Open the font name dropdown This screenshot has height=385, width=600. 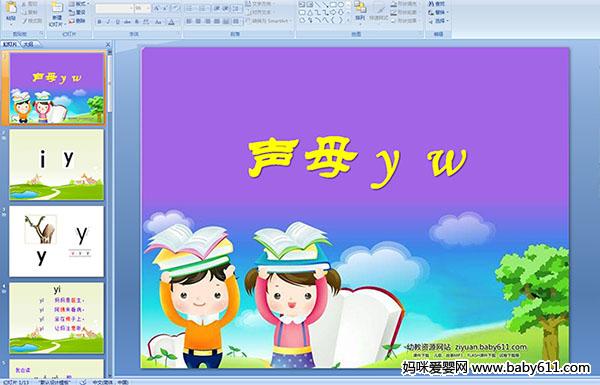click(114, 8)
